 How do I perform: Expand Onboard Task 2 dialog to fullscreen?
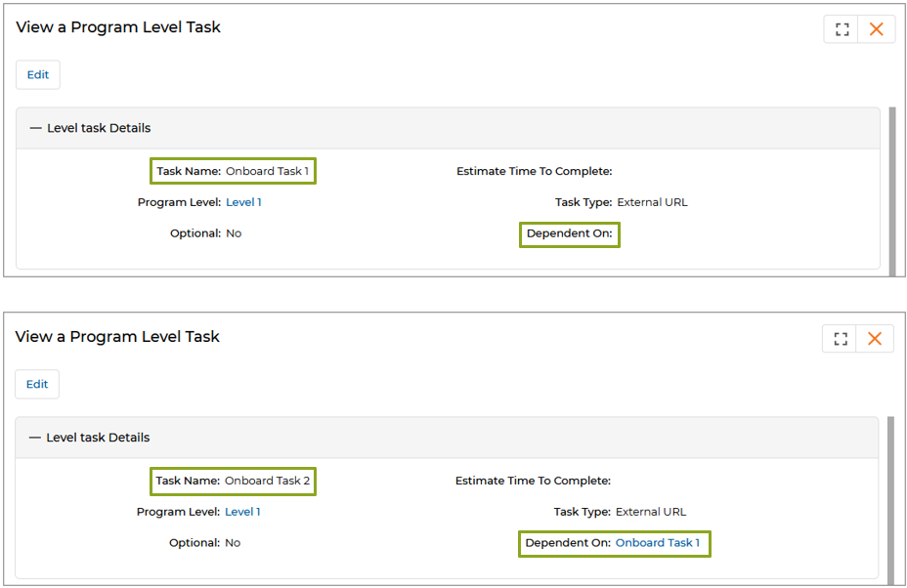click(x=842, y=339)
